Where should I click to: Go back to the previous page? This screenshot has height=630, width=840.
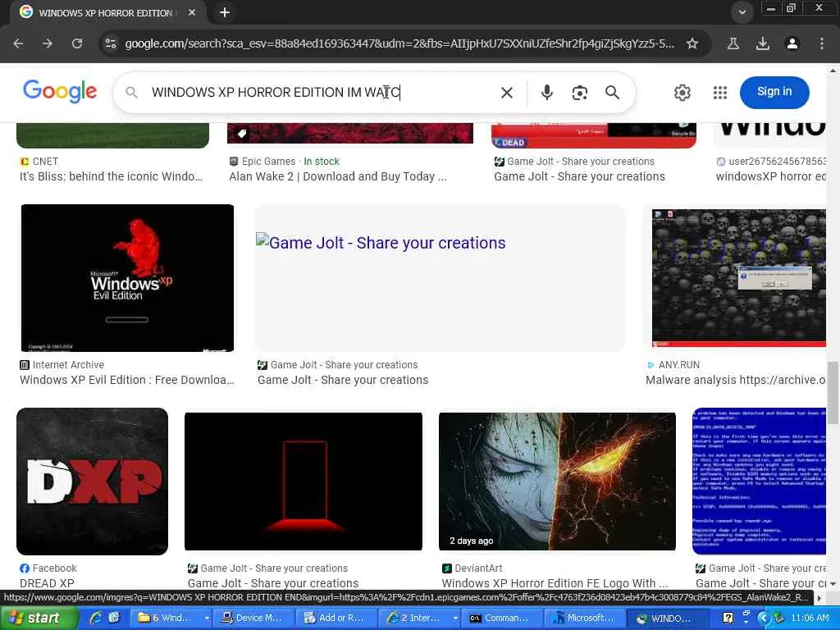(18, 43)
